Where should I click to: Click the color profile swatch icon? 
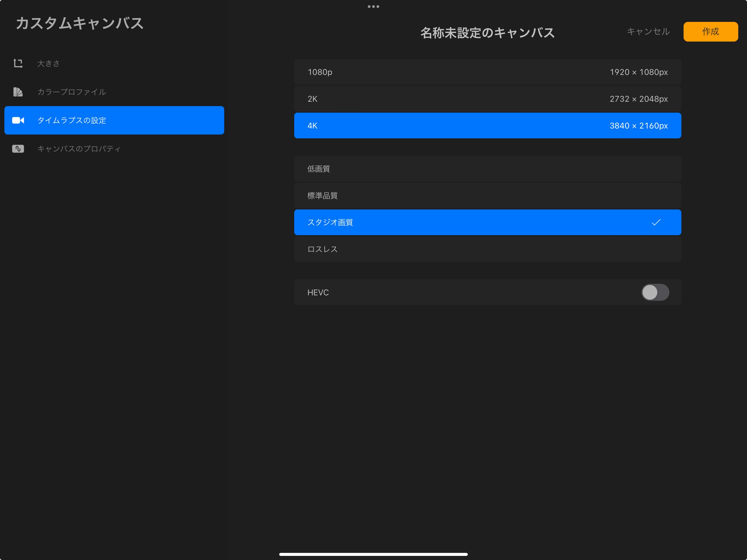click(x=18, y=92)
